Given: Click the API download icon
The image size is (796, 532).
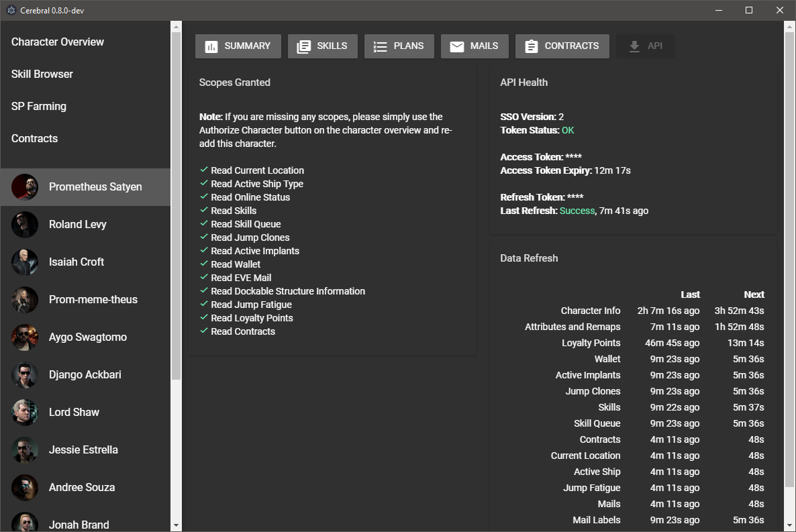Looking at the screenshot, I should (634, 47).
